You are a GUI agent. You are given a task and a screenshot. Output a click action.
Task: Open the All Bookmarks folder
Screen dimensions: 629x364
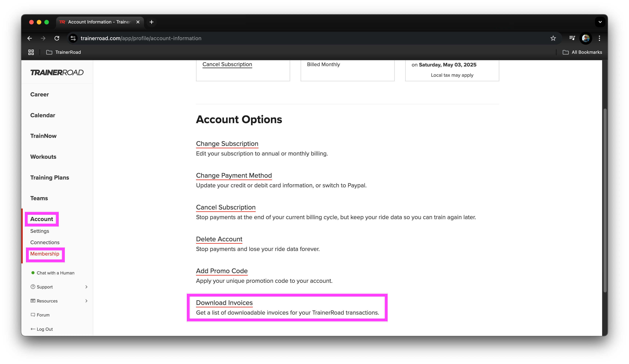(x=582, y=52)
